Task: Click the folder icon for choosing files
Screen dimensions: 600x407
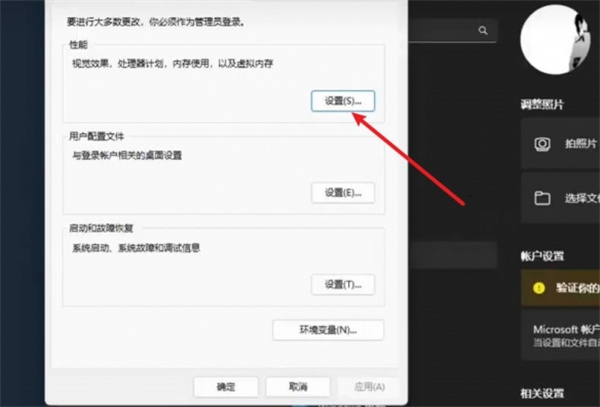Action: pyautogui.click(x=541, y=198)
